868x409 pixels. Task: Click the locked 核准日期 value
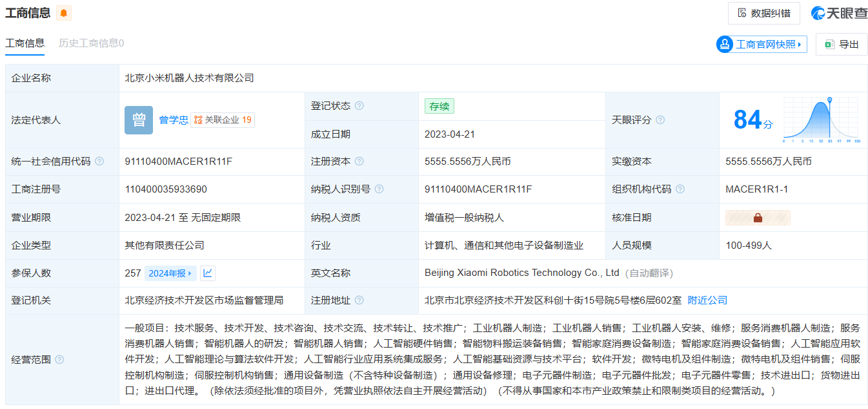point(758,218)
